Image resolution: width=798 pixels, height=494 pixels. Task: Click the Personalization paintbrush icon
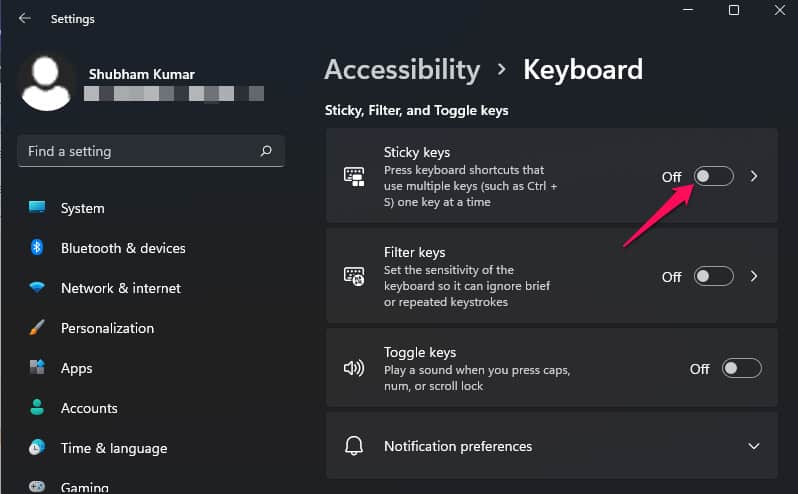[x=37, y=328]
